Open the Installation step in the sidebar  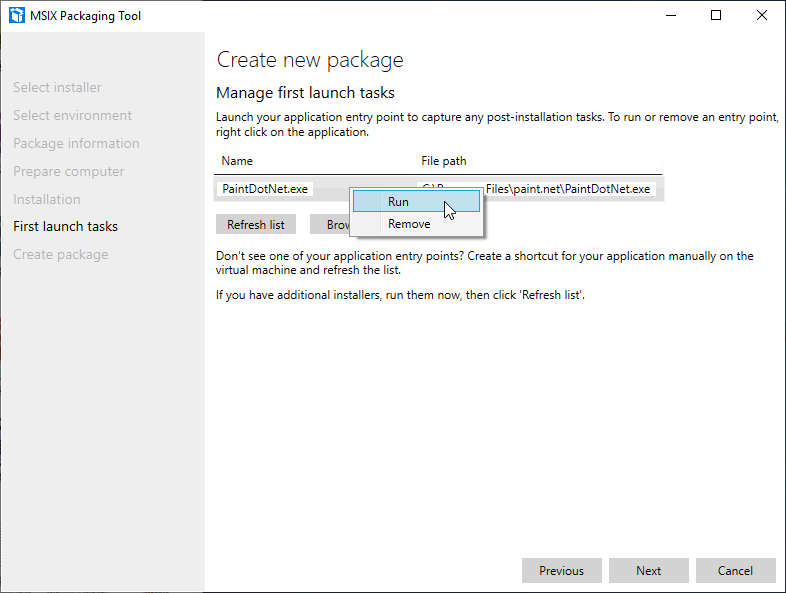point(46,199)
